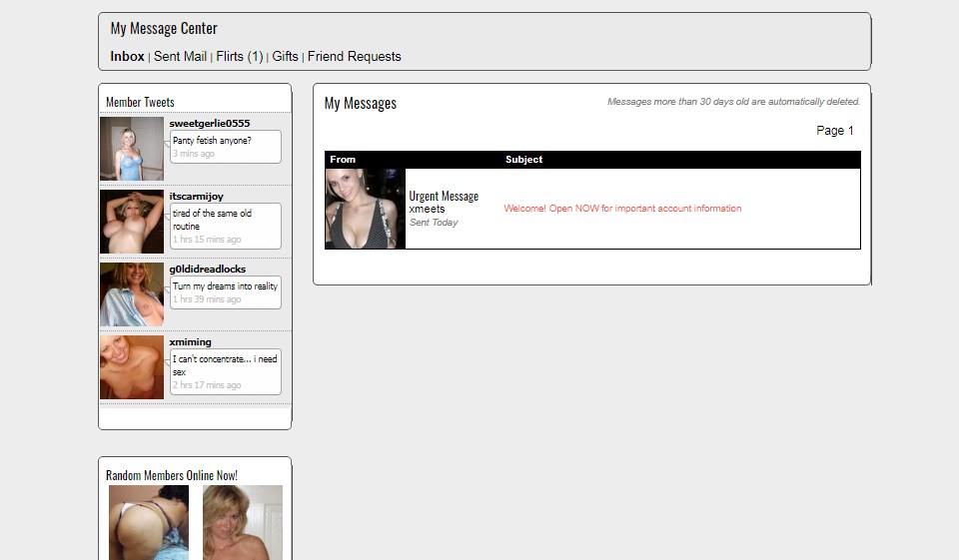Screen dimensions: 959x560
Task: Visit the g0ldidreadlocks username link
Action: click(x=208, y=270)
